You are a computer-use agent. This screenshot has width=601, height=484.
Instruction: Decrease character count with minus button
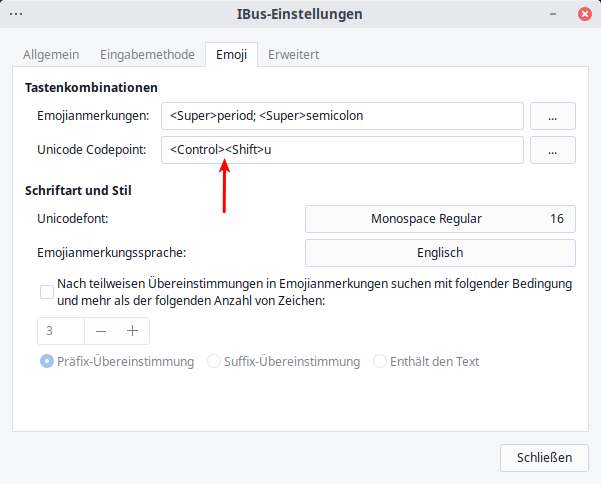tap(101, 331)
